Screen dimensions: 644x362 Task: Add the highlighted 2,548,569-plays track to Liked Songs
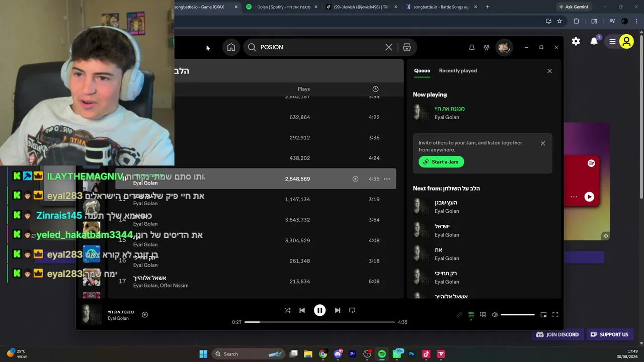coord(355,179)
